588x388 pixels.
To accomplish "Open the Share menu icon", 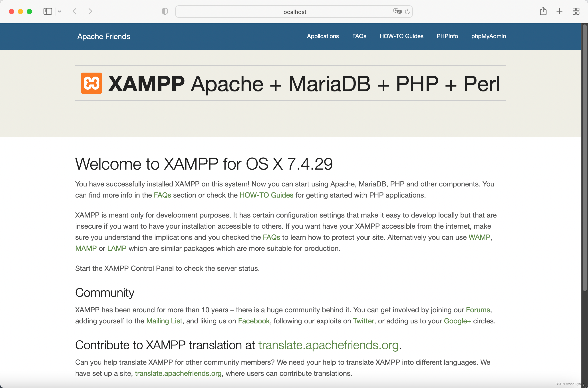I will click(x=543, y=11).
